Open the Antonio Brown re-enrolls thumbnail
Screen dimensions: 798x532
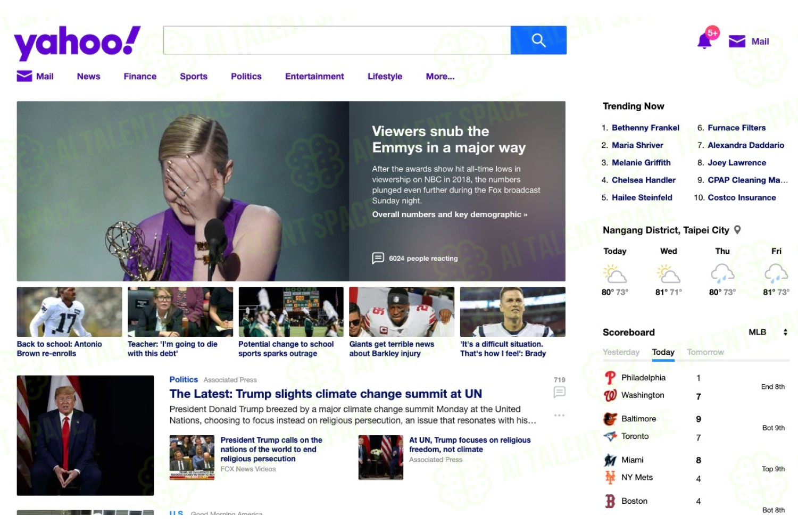click(69, 312)
